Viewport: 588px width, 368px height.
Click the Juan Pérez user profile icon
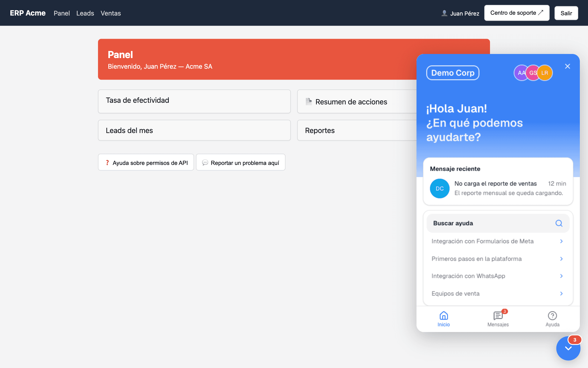444,13
